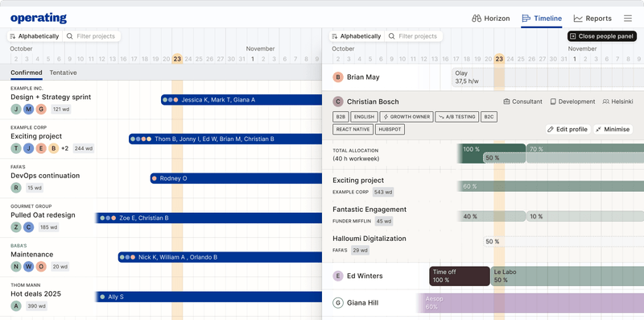Click the Helsinki location label

point(617,102)
